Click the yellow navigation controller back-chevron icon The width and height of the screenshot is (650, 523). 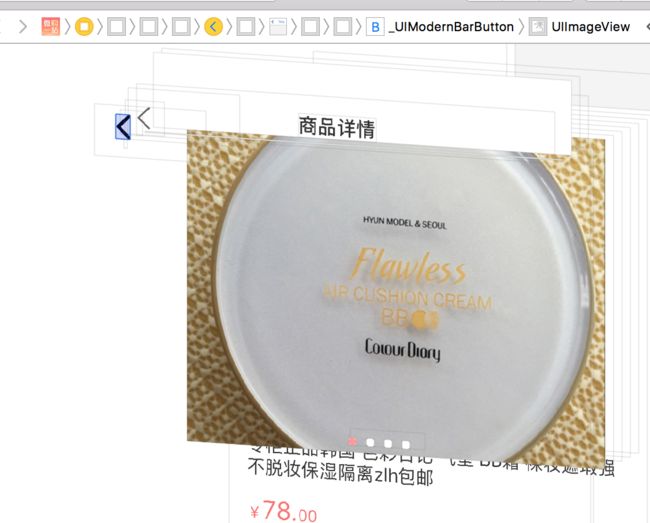(213, 27)
